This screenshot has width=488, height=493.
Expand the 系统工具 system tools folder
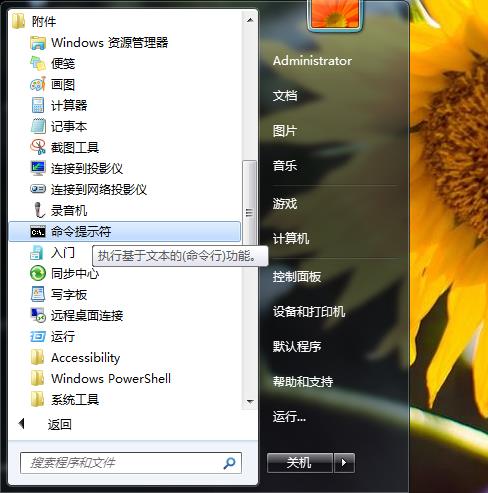[65, 399]
